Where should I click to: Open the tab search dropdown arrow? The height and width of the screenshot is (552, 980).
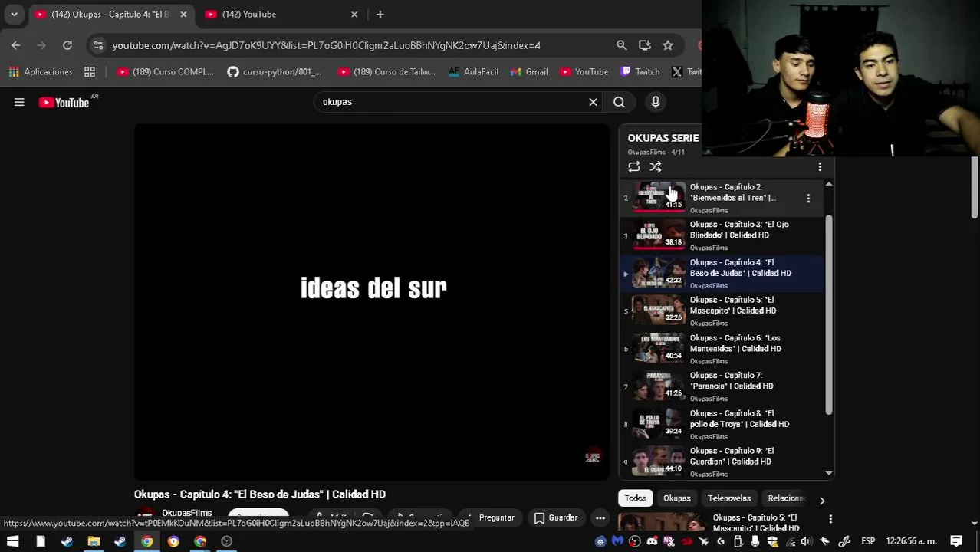14,14
